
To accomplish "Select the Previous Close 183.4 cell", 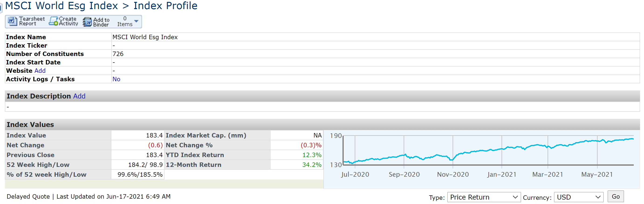I will [x=137, y=155].
